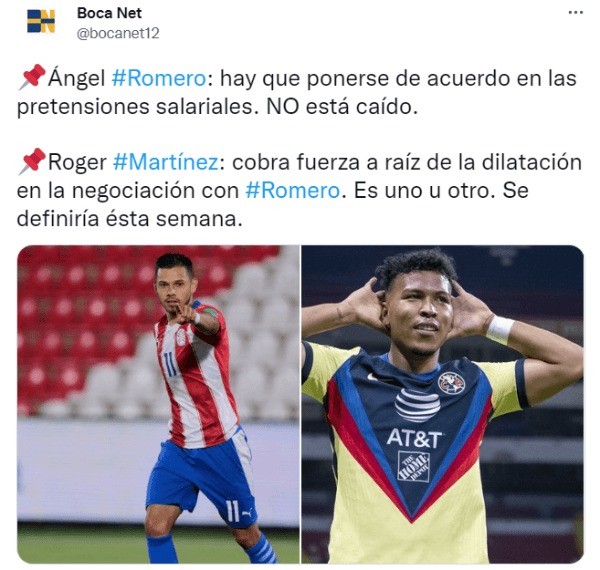Click the first pushpin emoji before Ángel
600x570 pixels.
tap(32, 78)
